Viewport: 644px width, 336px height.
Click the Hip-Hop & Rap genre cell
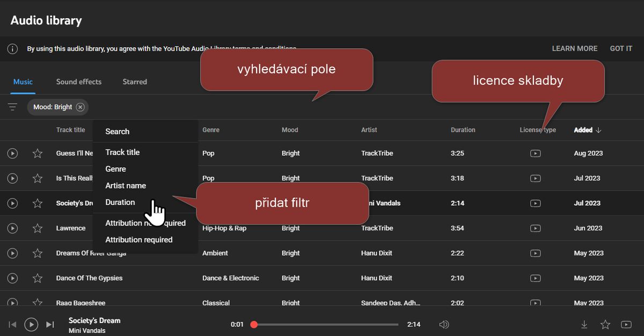point(224,228)
